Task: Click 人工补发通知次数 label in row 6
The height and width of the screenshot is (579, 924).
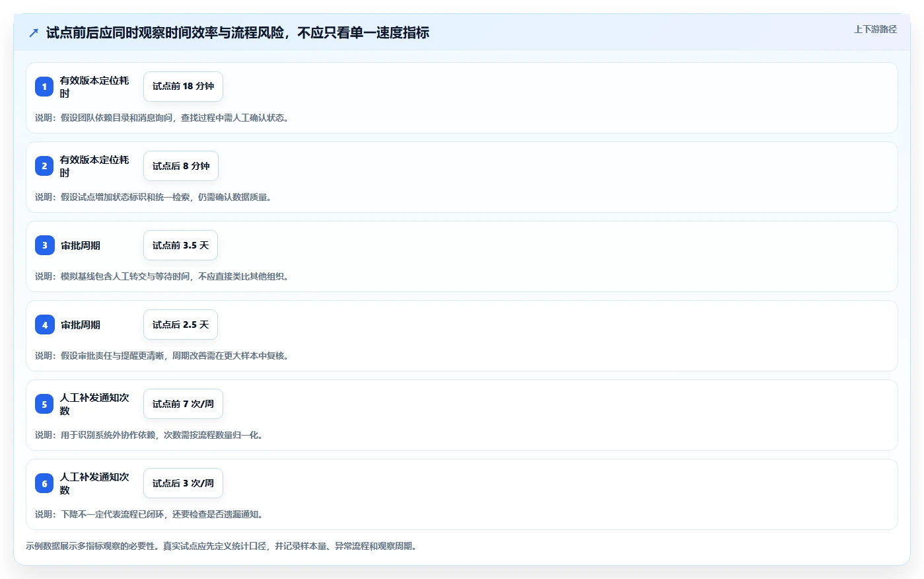Action: (x=94, y=483)
